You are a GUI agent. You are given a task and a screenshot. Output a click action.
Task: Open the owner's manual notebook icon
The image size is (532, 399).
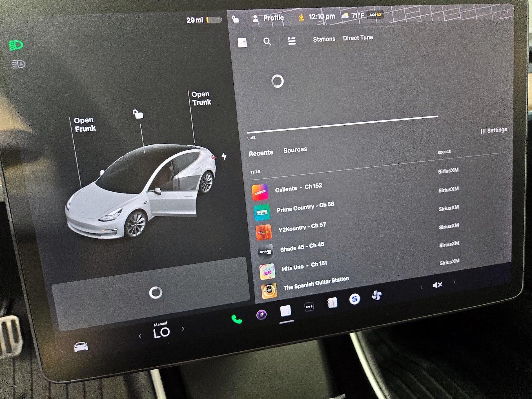pos(332,303)
